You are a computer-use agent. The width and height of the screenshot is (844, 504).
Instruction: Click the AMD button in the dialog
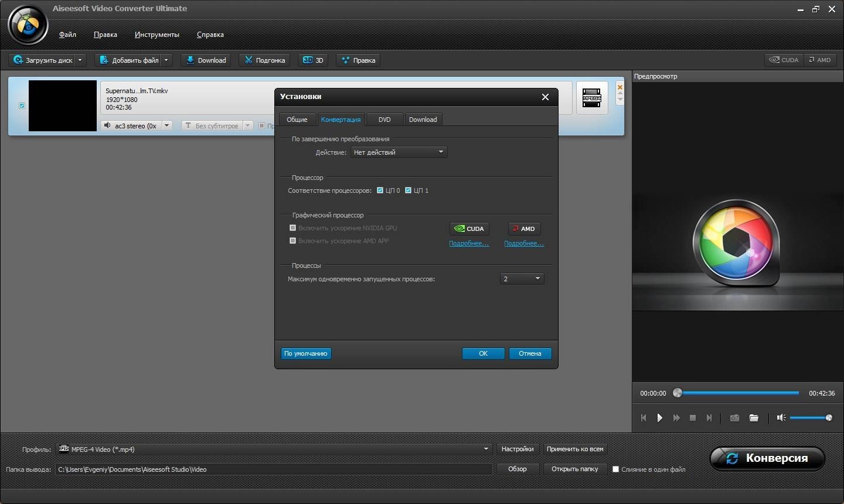[x=524, y=229]
